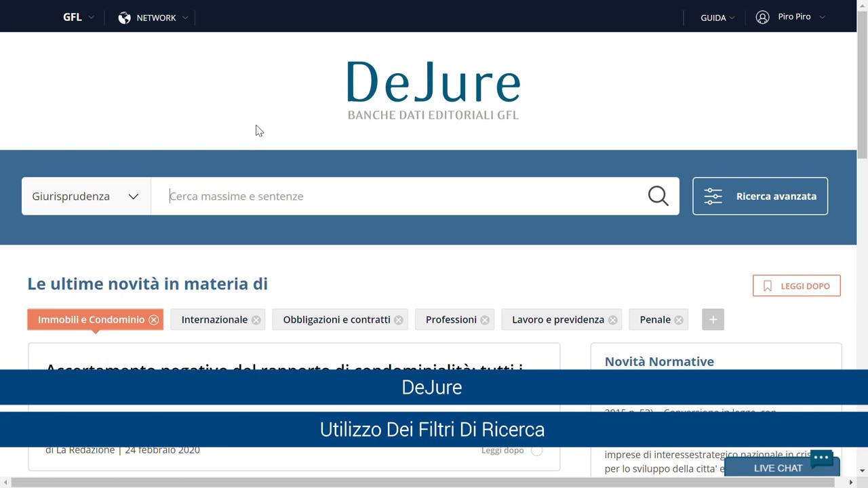The height and width of the screenshot is (488, 868).
Task: Add a new topic with plus button
Action: [713, 319]
